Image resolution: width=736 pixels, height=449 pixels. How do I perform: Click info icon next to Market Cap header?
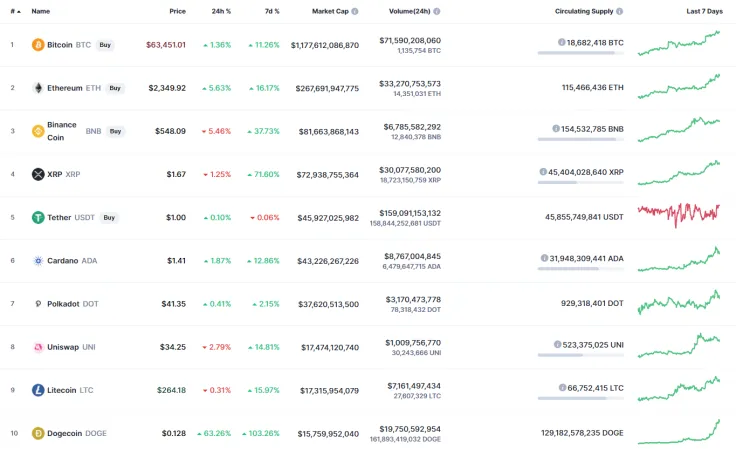pos(355,11)
